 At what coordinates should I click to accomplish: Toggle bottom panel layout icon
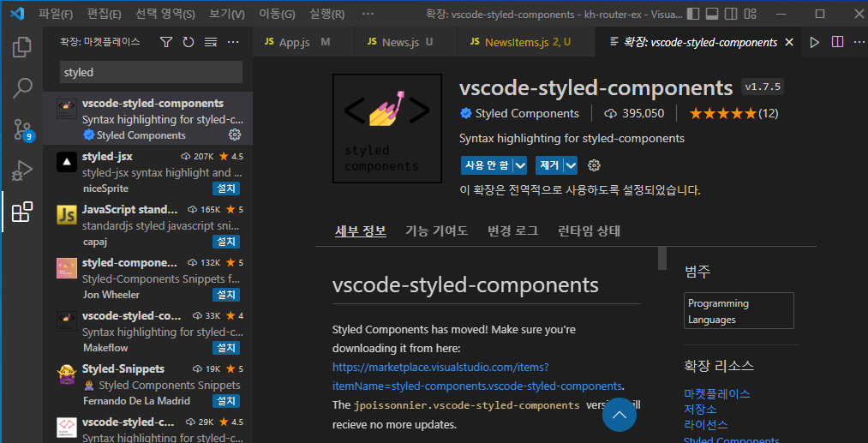(x=712, y=14)
